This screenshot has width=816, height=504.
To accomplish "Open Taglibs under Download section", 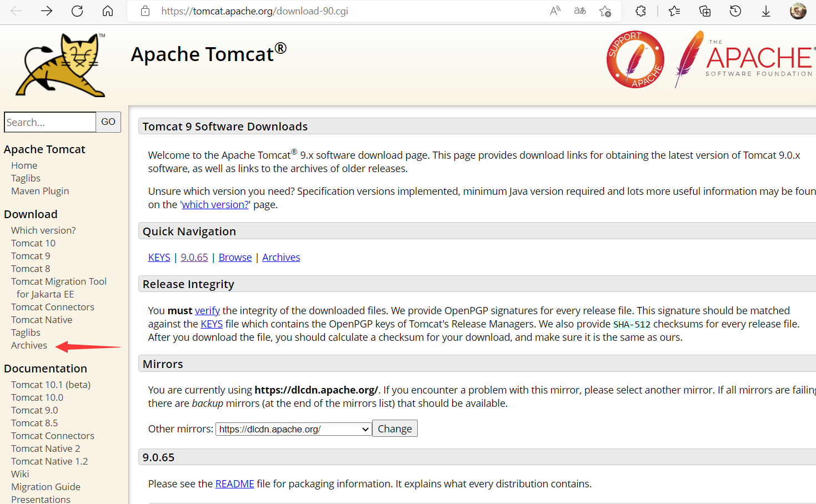I will click(26, 332).
